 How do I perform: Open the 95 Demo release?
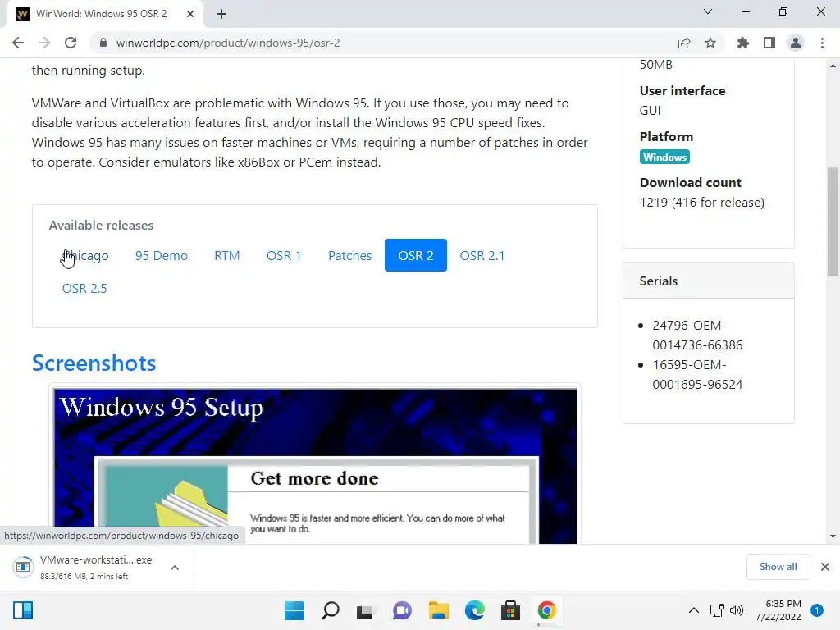162,256
